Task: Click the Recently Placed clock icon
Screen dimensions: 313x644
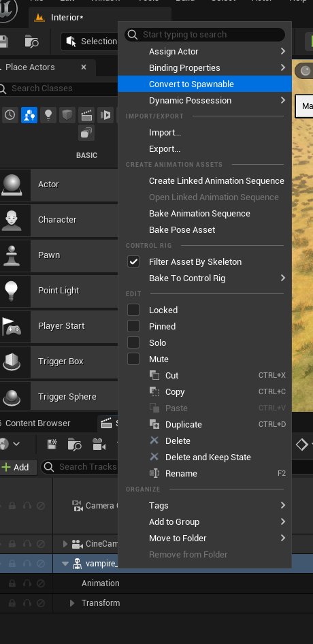Action: point(10,115)
